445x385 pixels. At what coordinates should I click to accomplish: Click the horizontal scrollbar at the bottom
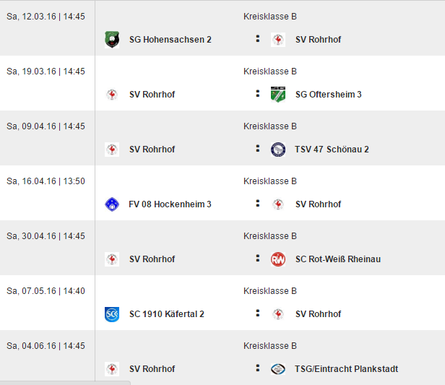tap(65, 383)
